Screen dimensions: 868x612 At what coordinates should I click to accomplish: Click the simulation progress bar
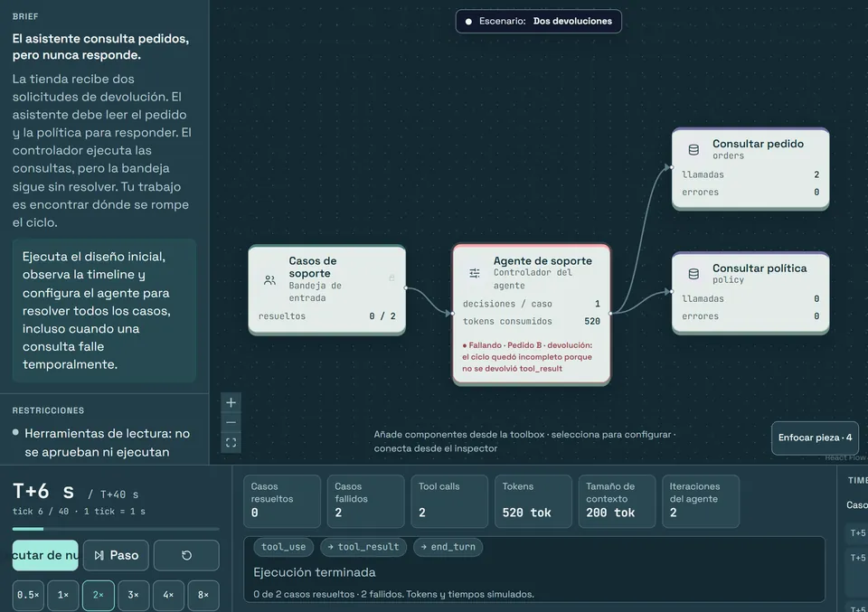(x=116, y=529)
